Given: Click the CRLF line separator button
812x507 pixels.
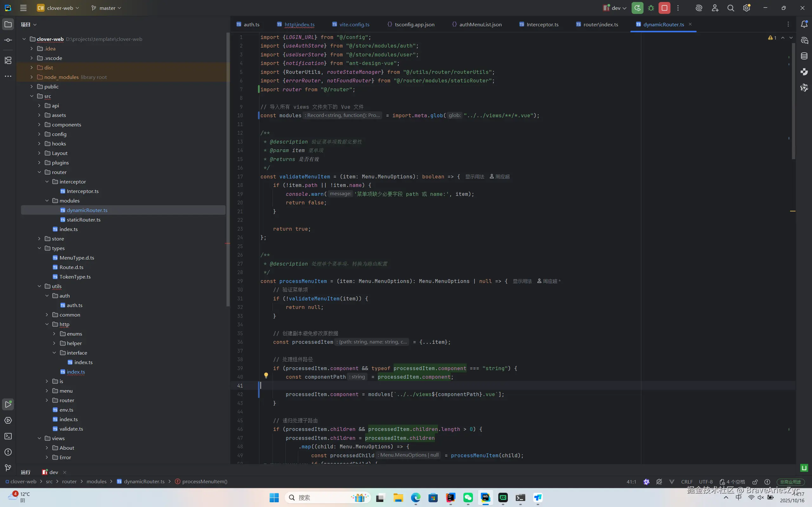Looking at the screenshot, I should 686,482.
